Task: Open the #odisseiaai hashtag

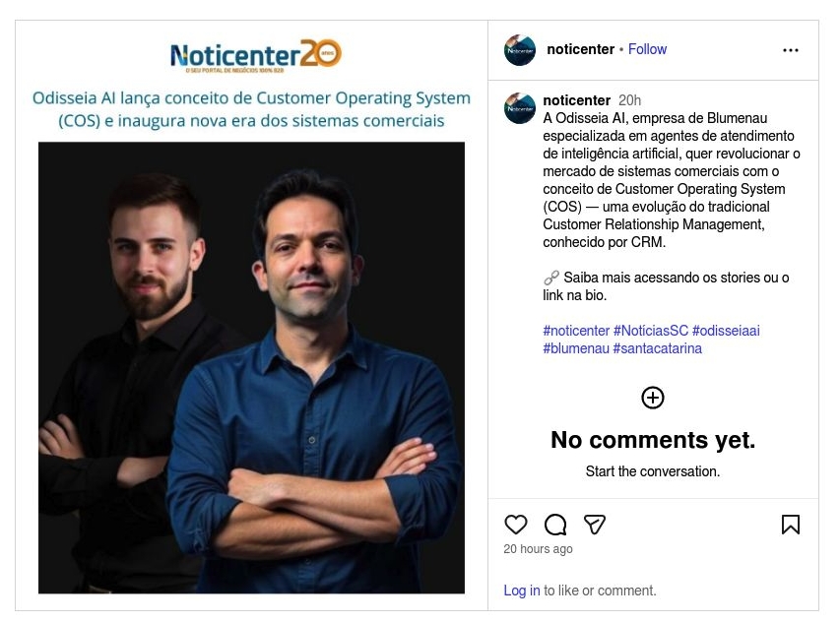Action: tap(726, 331)
